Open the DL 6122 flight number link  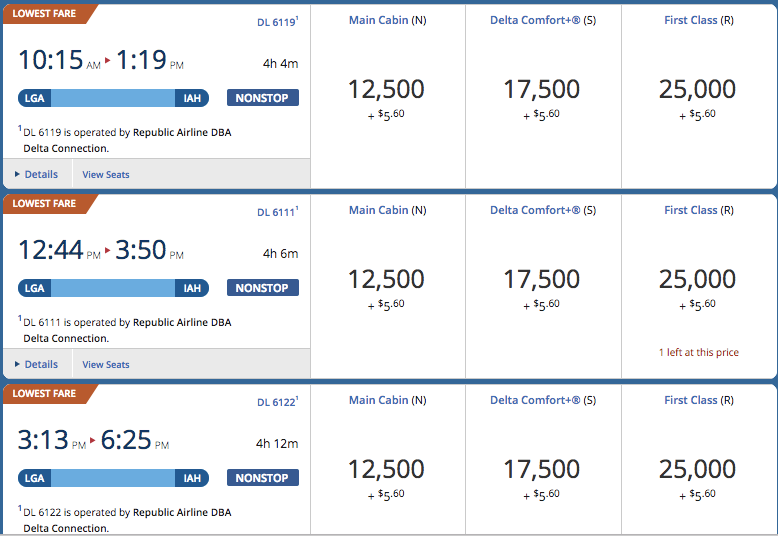pos(277,402)
